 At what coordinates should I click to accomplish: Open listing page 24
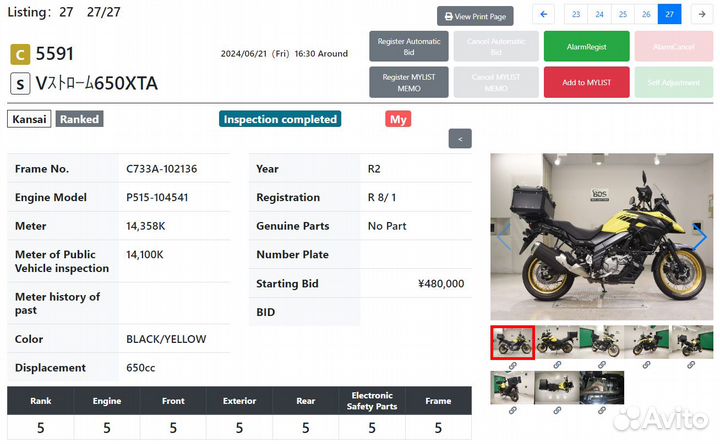[599, 14]
